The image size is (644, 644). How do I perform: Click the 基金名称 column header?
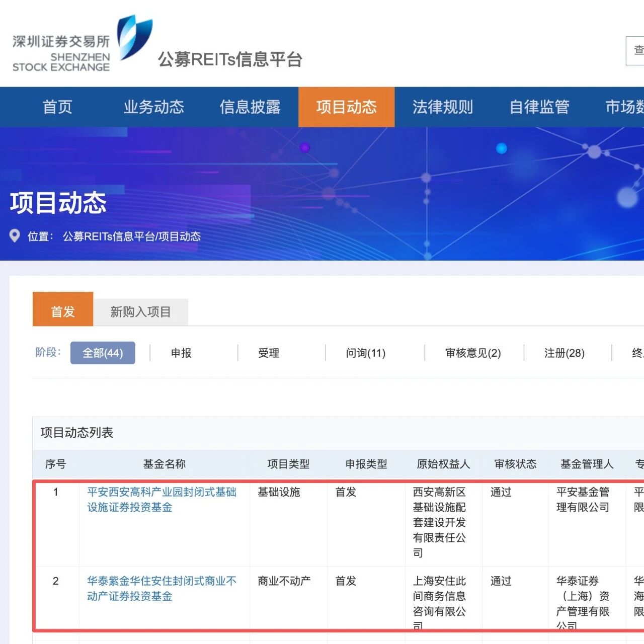(165, 464)
